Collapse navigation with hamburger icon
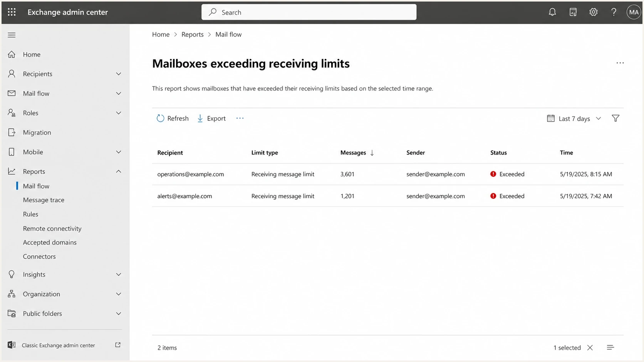This screenshot has width=644, height=362. (12, 35)
